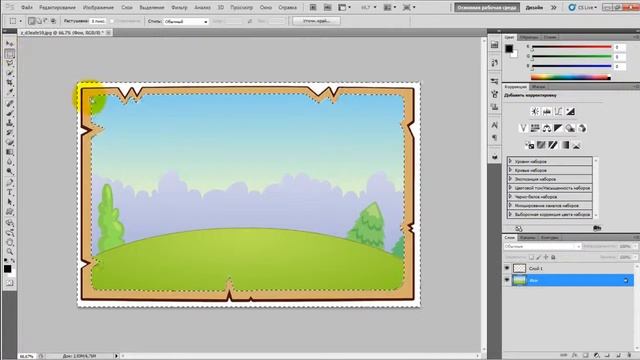Select the Path Selection tool
640x360 pixels.
(x=10, y=202)
